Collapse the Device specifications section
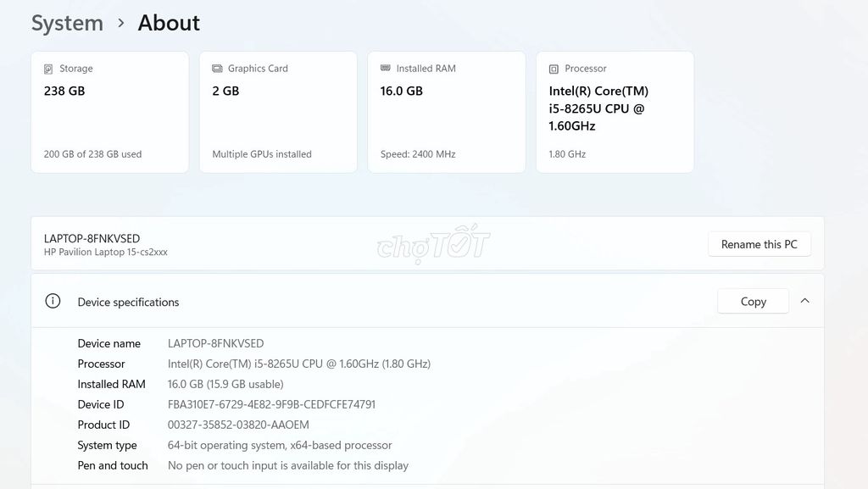Image resolution: width=868 pixels, height=489 pixels. [x=804, y=301]
